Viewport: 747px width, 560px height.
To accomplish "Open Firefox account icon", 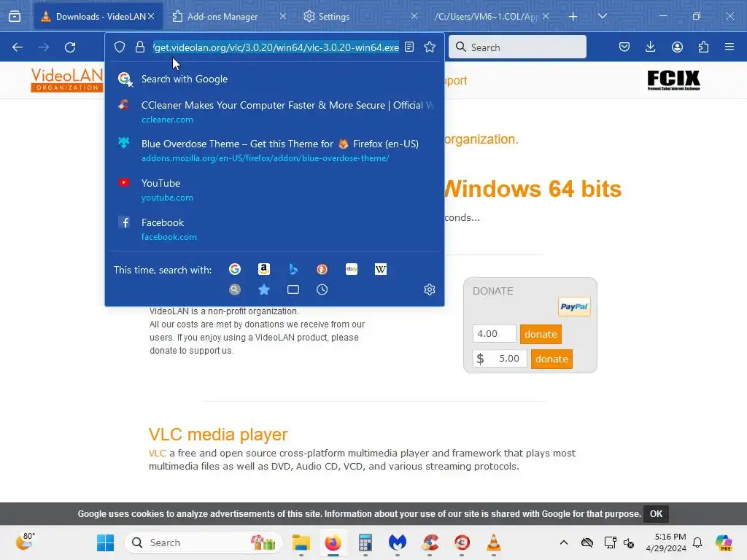I will click(x=677, y=47).
